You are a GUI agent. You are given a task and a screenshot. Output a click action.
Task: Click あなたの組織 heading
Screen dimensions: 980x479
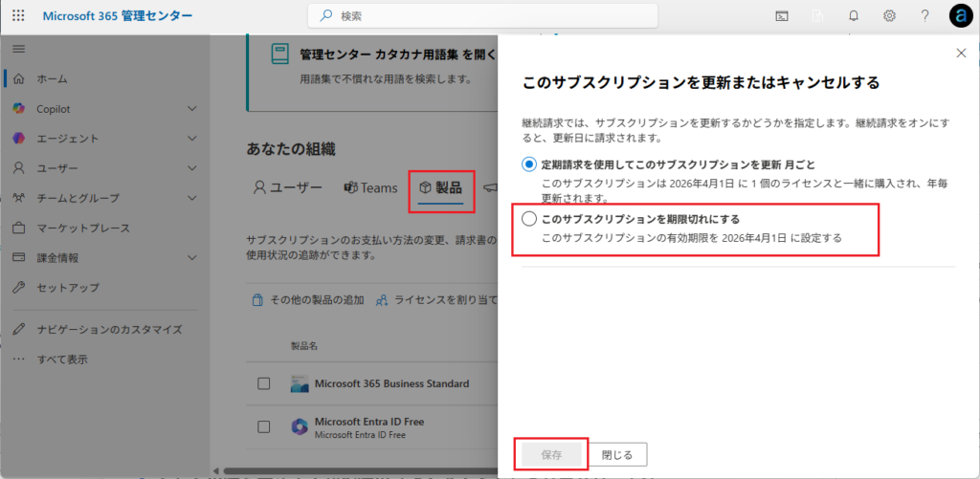click(x=291, y=148)
